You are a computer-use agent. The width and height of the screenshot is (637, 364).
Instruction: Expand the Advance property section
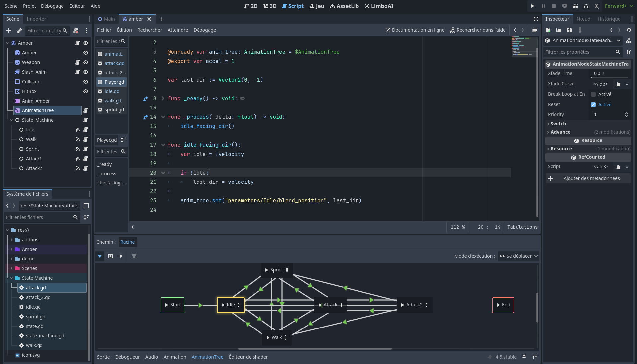click(560, 132)
